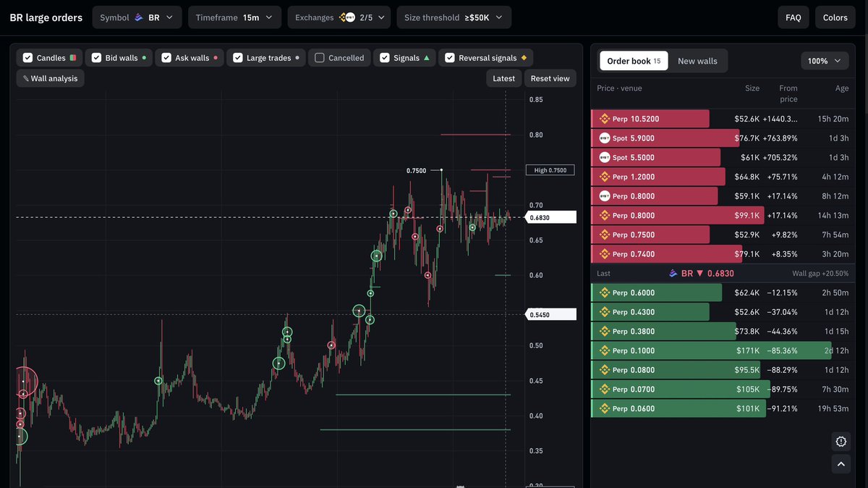Click the Binance icon in the Perp 0.0600 row
Screen dimensions: 868x488
click(x=605, y=408)
